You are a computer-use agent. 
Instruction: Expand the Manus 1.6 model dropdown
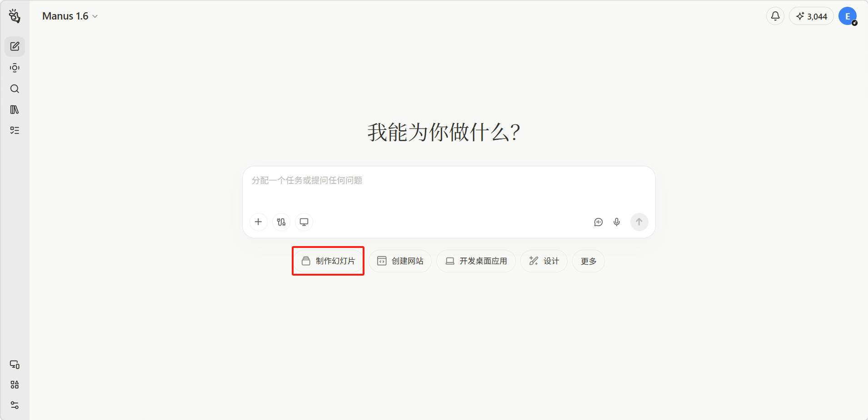pyautogui.click(x=70, y=16)
